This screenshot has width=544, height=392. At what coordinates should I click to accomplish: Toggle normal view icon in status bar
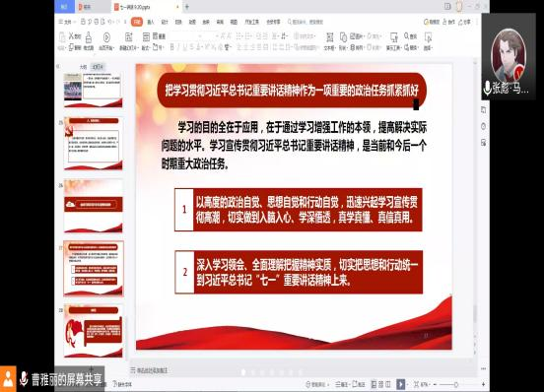coord(374,384)
